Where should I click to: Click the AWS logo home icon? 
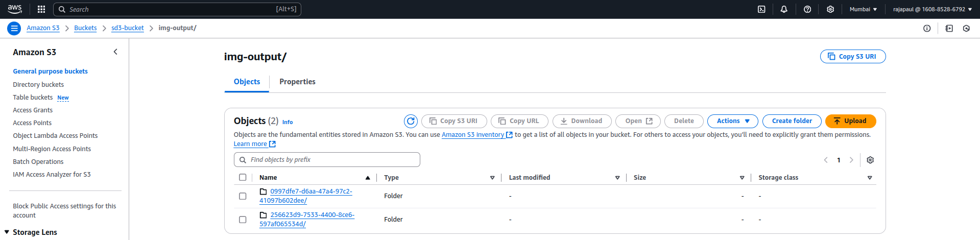click(15, 9)
